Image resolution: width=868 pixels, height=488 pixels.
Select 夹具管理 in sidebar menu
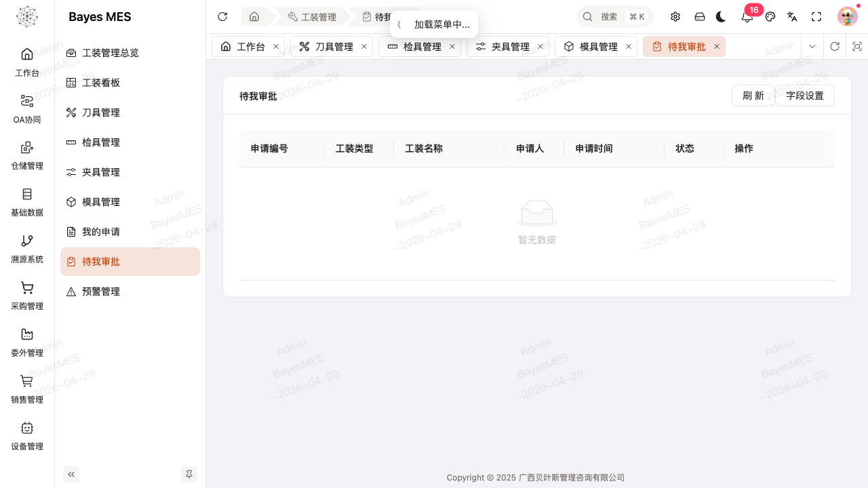tap(130, 172)
